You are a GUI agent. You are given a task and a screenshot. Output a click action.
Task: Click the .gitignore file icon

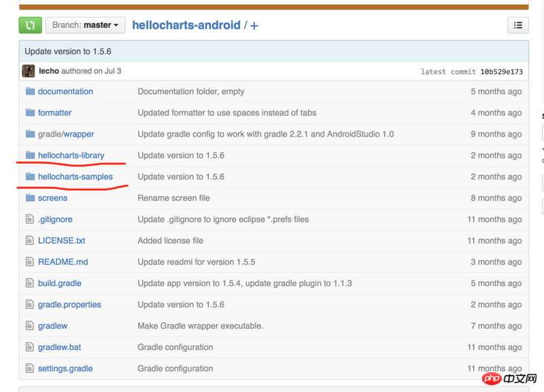[x=30, y=219]
